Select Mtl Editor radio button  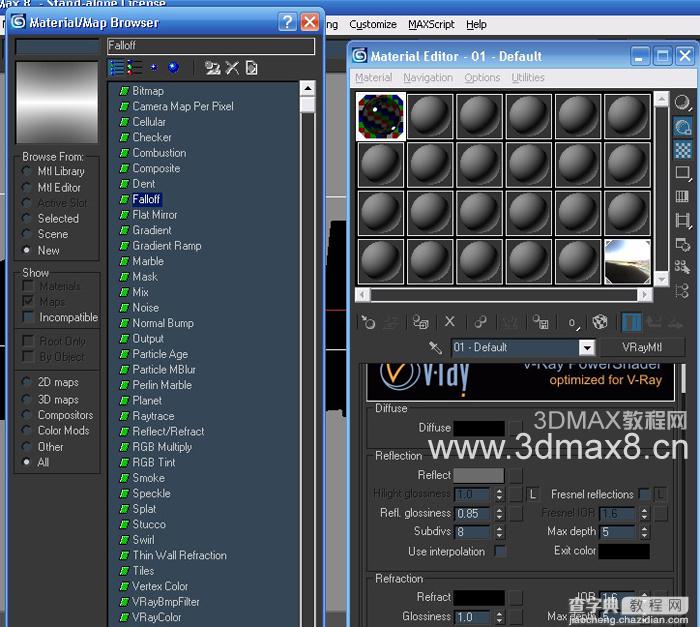click(x=27, y=188)
